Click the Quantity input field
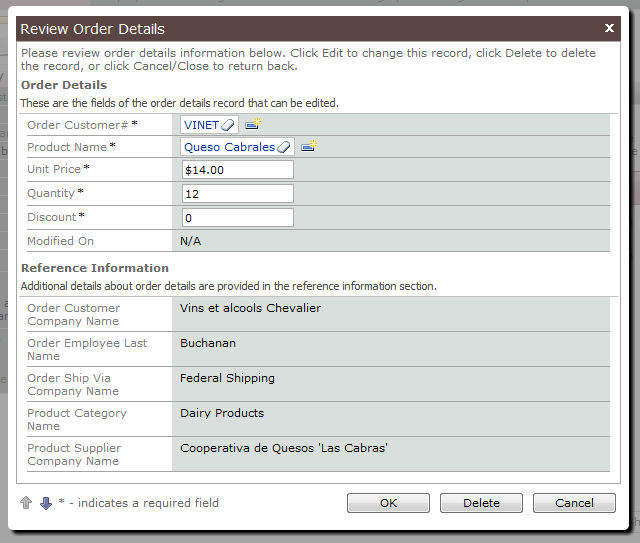Screen dimensions: 640x543 [x=238, y=194]
